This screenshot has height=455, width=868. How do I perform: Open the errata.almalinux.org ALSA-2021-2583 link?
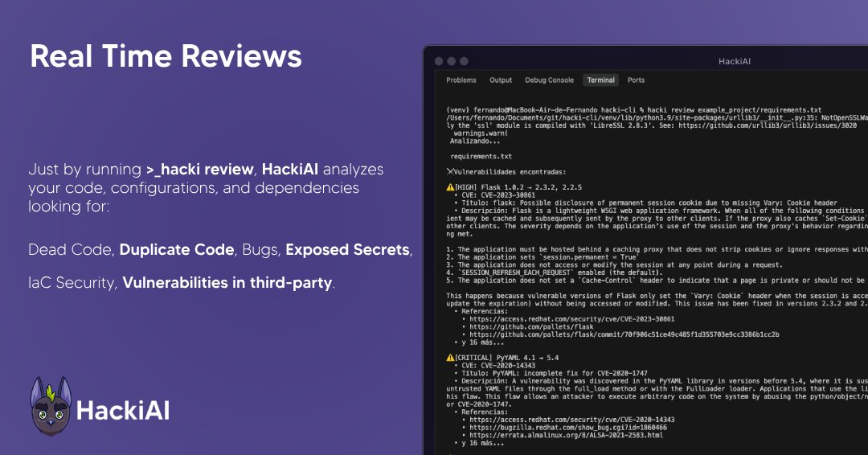click(567, 435)
